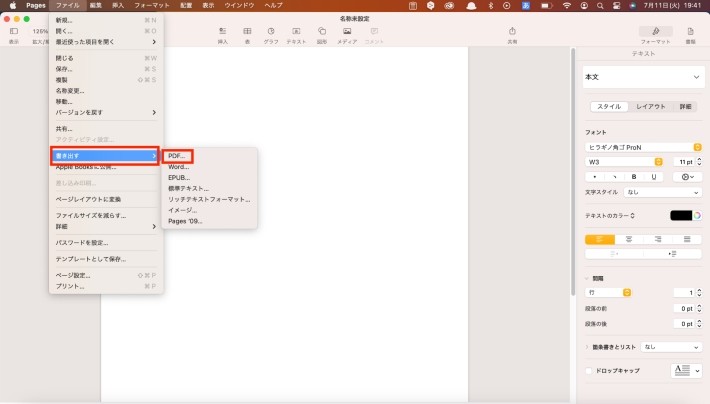Open Spotlight search in menu bar
Viewport: 710px width, 404px height.
point(600,5)
